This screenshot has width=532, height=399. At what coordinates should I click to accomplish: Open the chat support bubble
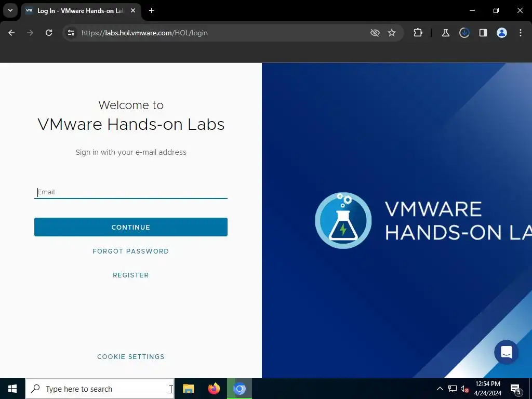pyautogui.click(x=506, y=352)
